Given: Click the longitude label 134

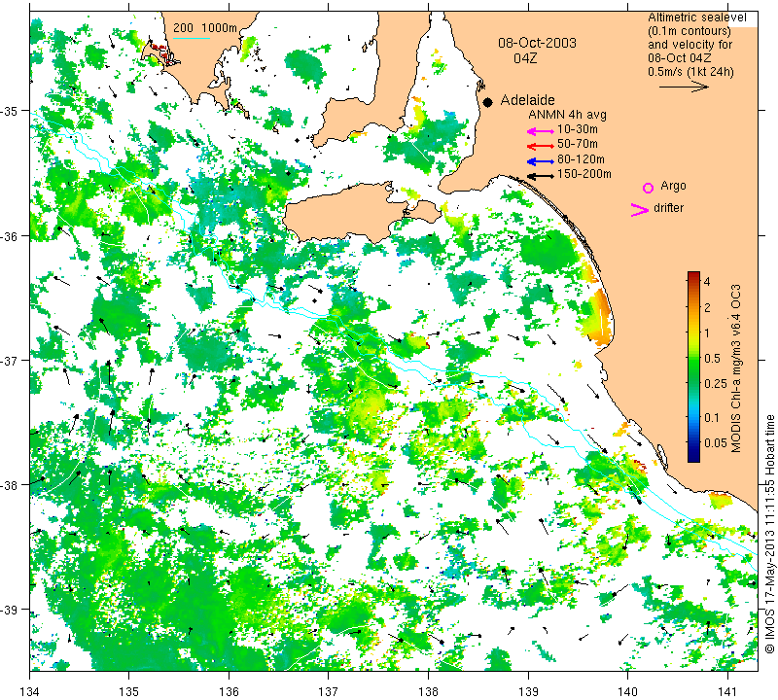Looking at the screenshot, I should (30, 691).
